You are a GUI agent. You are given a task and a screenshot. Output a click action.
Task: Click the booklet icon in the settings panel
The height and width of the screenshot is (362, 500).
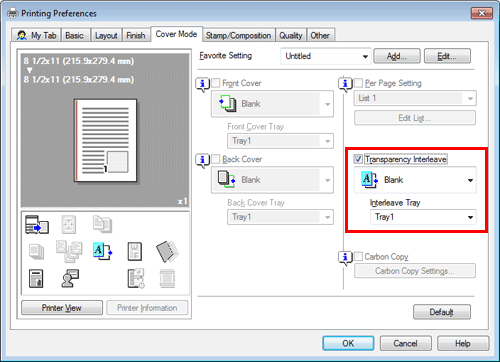point(167,252)
